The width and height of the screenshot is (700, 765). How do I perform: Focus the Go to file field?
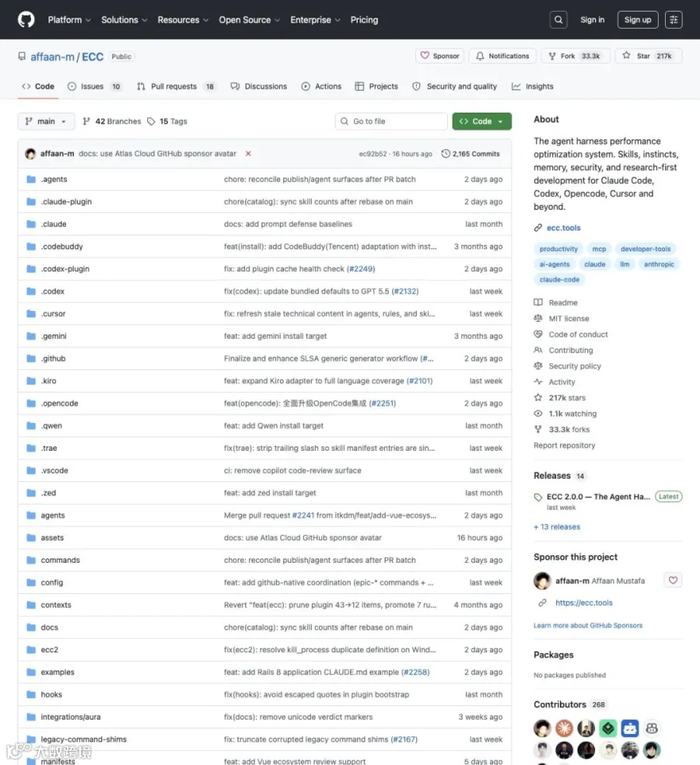391,121
